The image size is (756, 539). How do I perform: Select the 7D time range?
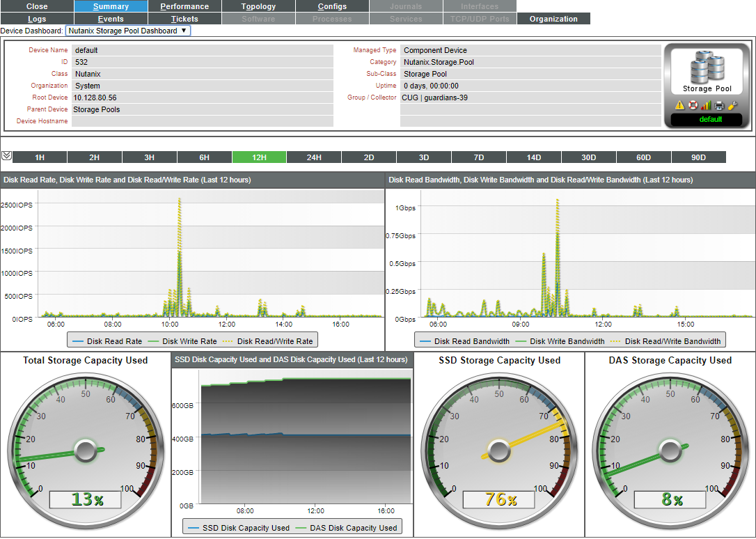pyautogui.click(x=479, y=157)
